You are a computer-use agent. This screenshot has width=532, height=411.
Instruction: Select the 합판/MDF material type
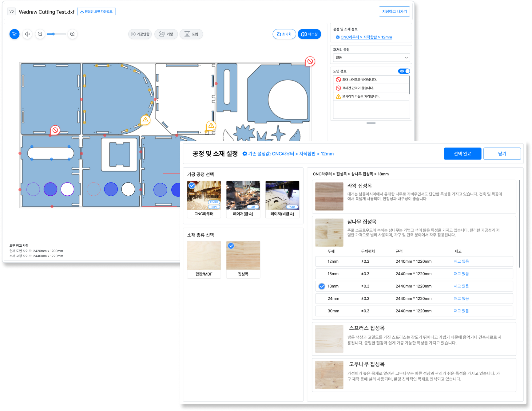(x=204, y=260)
